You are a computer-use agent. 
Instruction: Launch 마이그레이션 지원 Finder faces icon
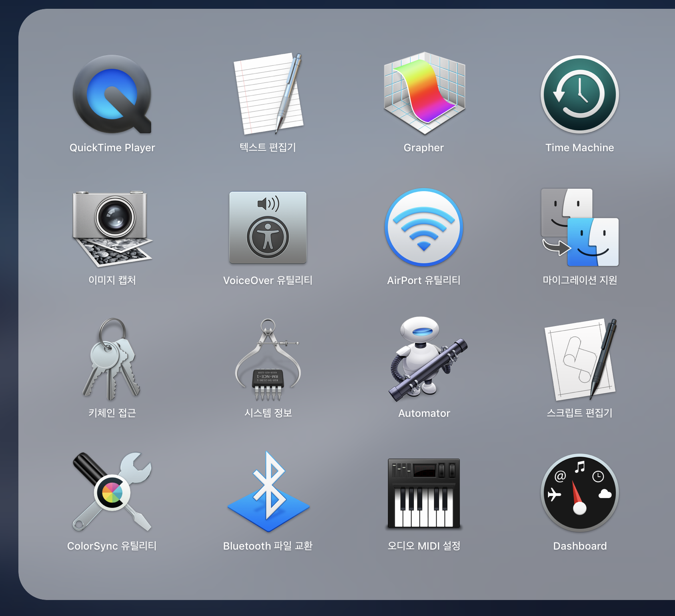(x=580, y=228)
